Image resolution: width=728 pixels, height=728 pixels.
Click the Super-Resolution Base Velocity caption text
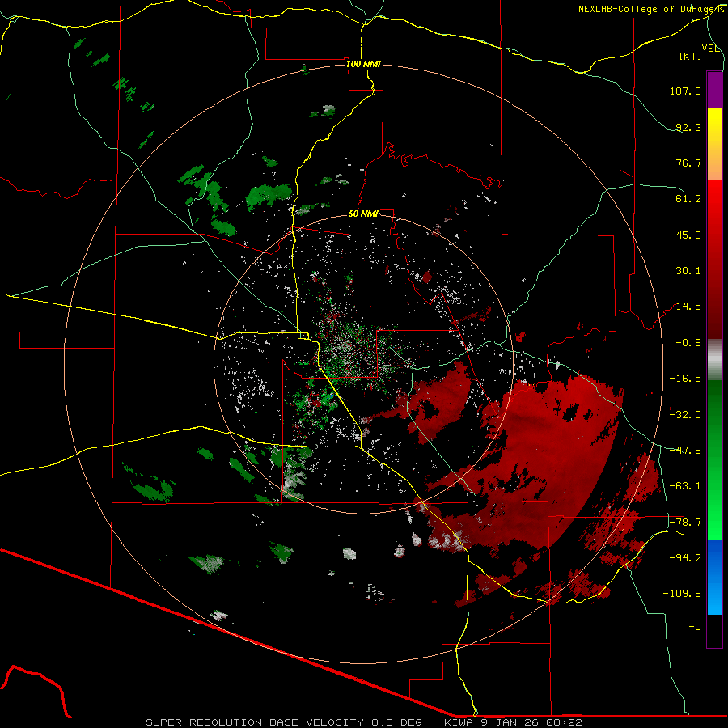click(x=363, y=722)
